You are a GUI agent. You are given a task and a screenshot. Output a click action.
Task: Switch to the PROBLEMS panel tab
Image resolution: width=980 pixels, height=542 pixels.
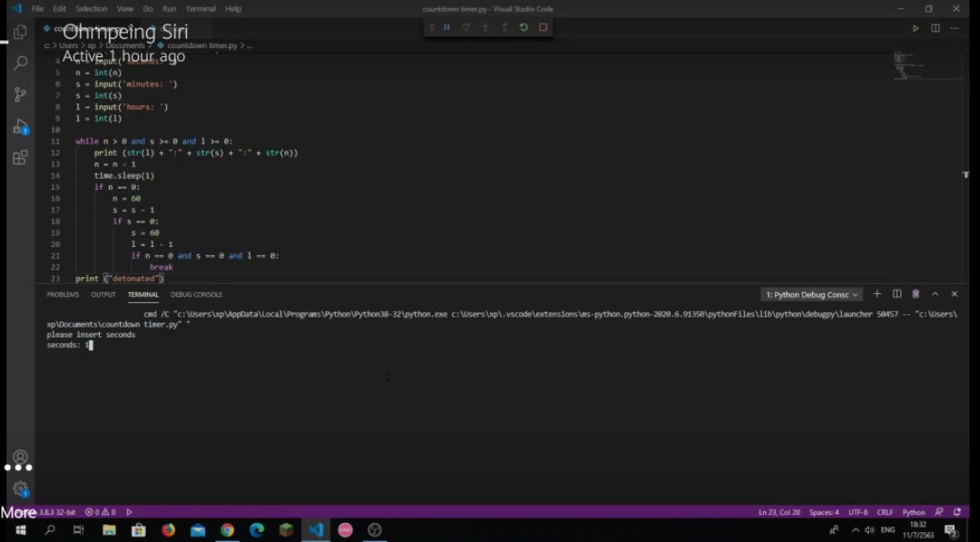pyautogui.click(x=63, y=294)
